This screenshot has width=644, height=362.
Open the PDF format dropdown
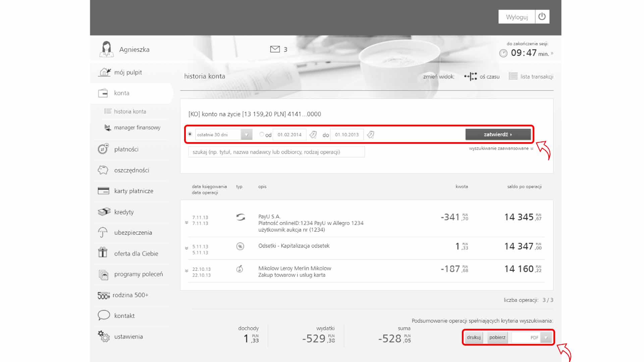point(546,338)
